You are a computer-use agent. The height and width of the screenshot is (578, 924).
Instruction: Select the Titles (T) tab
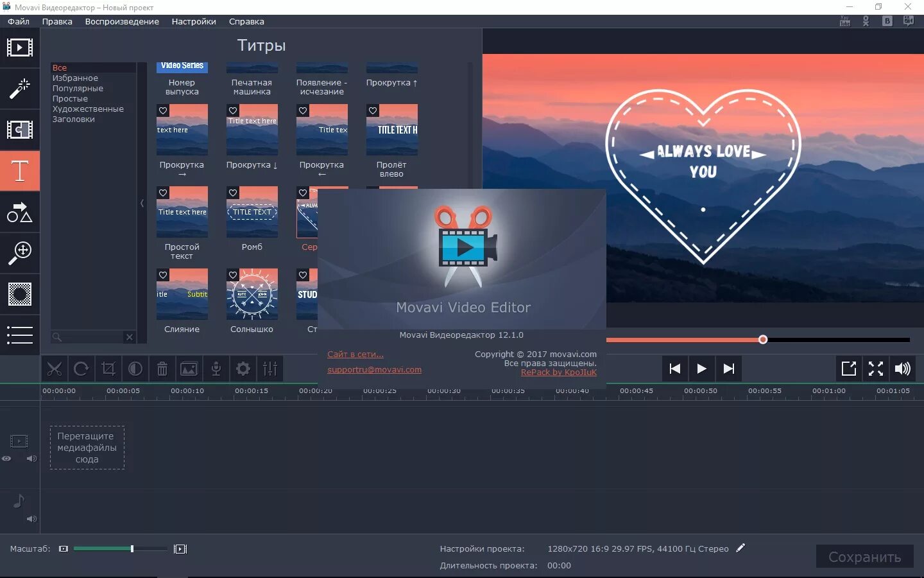pyautogui.click(x=19, y=171)
